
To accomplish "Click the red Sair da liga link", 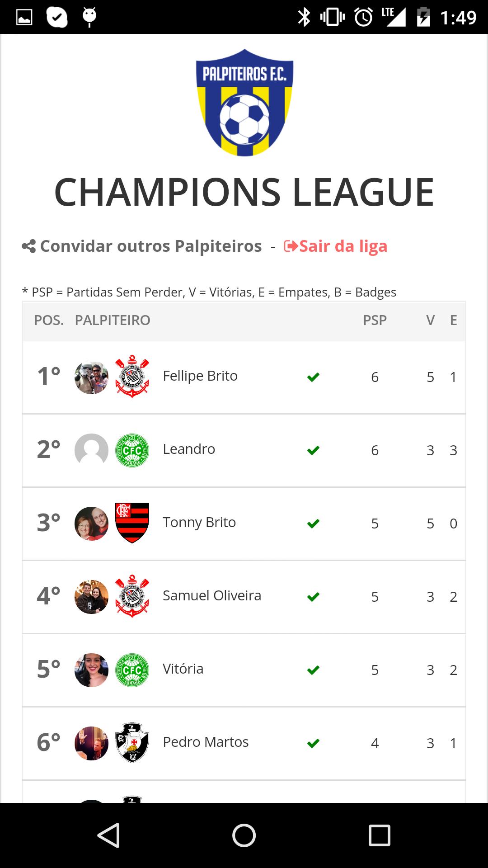I will pos(336,246).
